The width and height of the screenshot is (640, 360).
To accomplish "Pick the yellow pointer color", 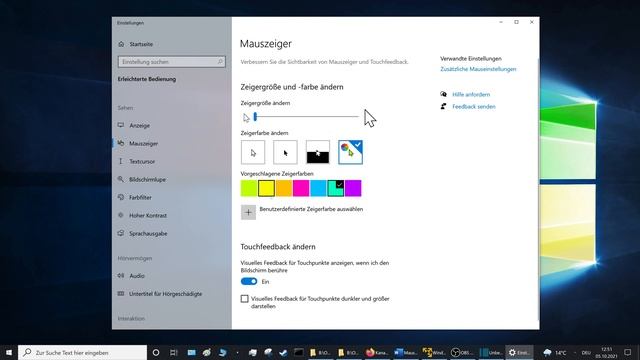I will (266, 188).
